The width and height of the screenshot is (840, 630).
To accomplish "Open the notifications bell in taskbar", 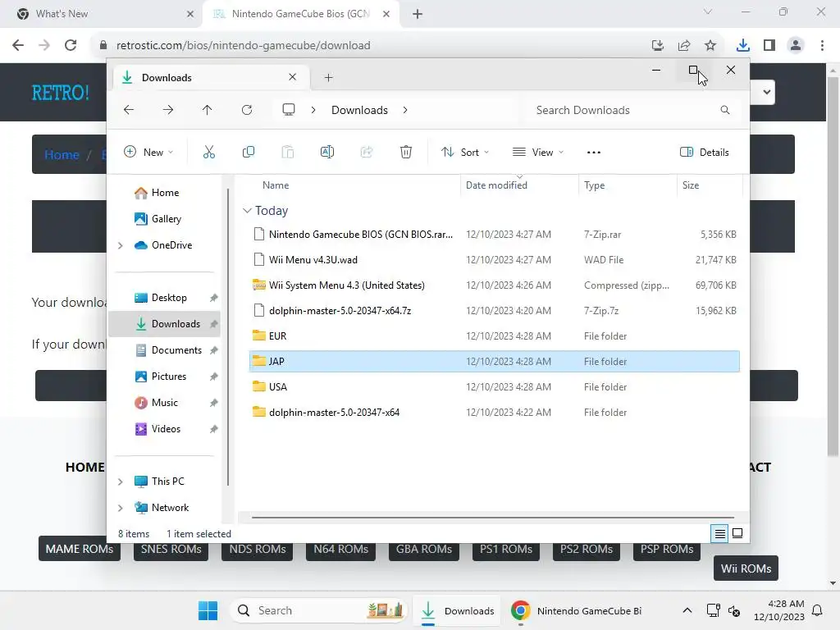I will 817,610.
